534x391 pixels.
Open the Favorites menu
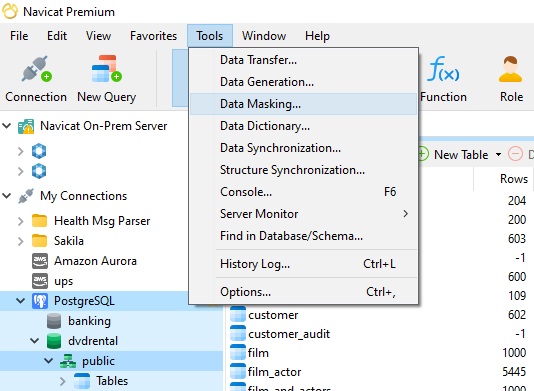coord(154,36)
